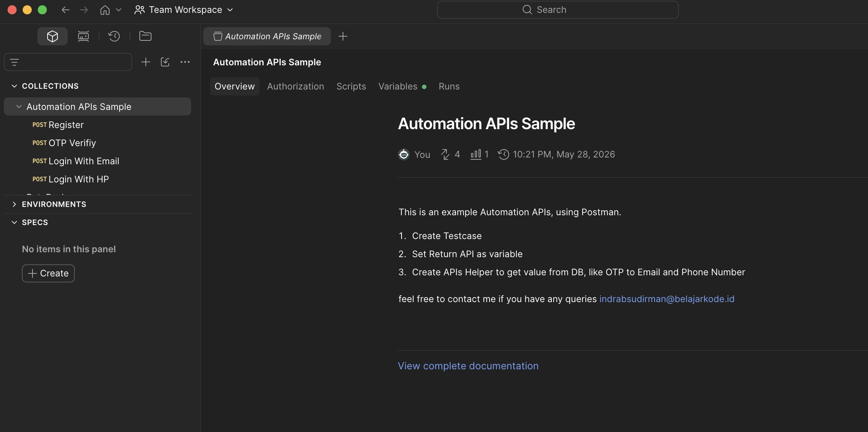Screen dimensions: 868x432
Task: Click the green dot beside Variables
Action: [x=424, y=87]
